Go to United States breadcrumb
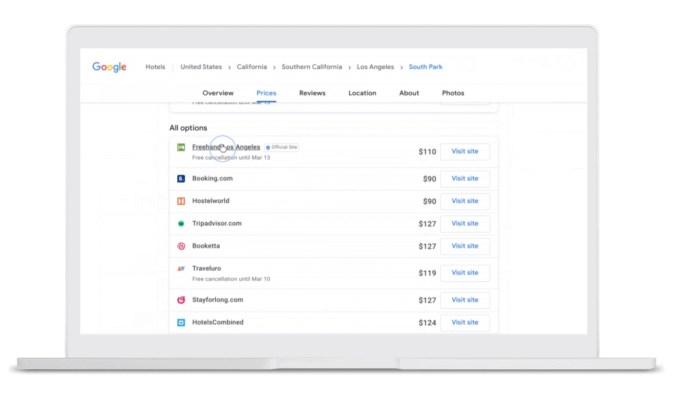Viewport: 680px width, 400px height. 201,67
